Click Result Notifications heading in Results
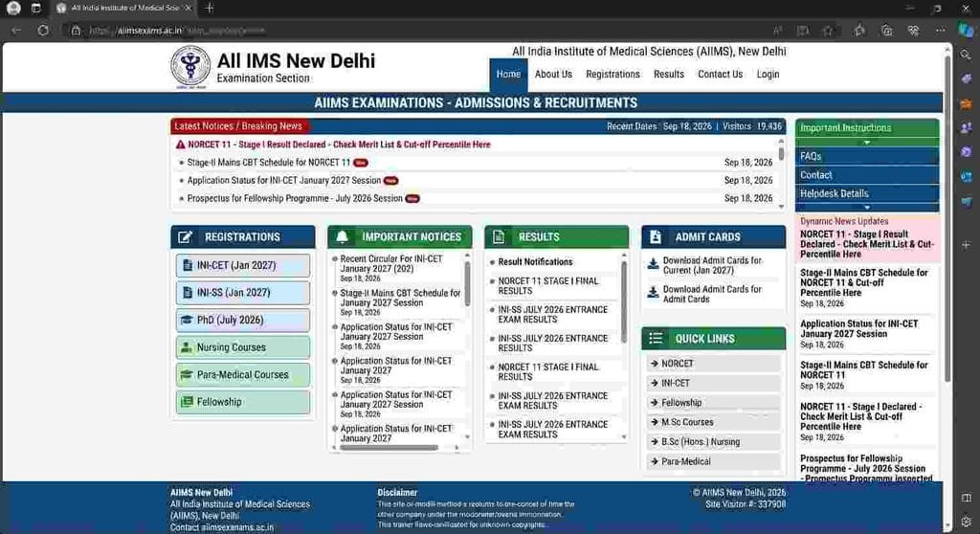This screenshot has width=980, height=534. click(535, 262)
